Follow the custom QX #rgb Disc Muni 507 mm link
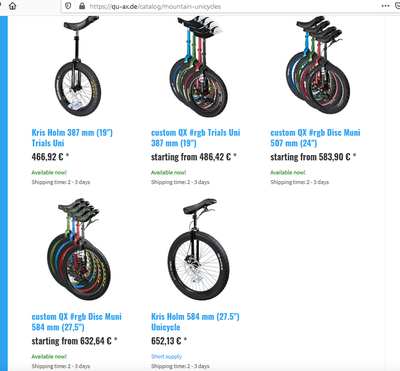 coord(315,138)
